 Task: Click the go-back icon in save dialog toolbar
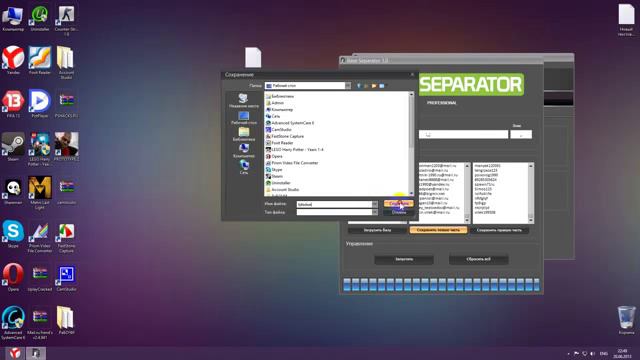[359, 86]
